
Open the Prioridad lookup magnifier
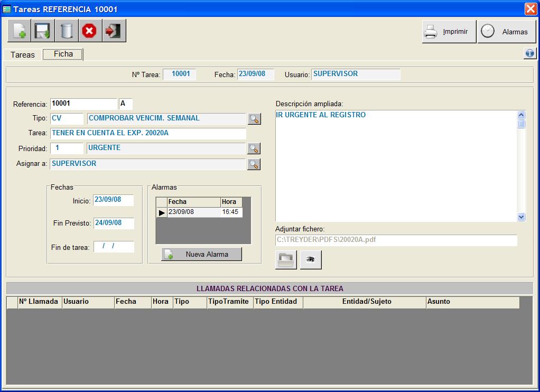tap(254, 148)
